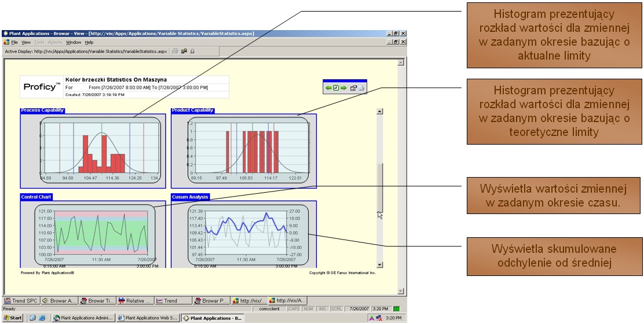Click the report's inner scrollbar down arrow
Screen dimensions: 644x324
coord(379,265)
